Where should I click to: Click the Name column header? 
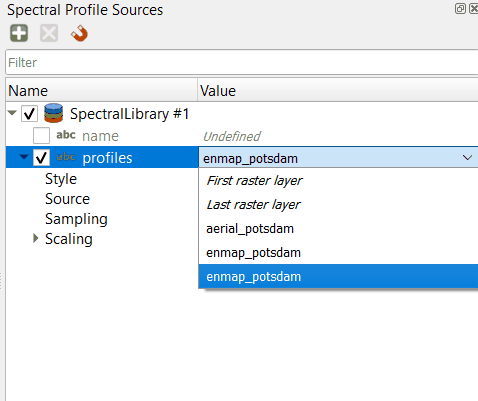click(102, 90)
